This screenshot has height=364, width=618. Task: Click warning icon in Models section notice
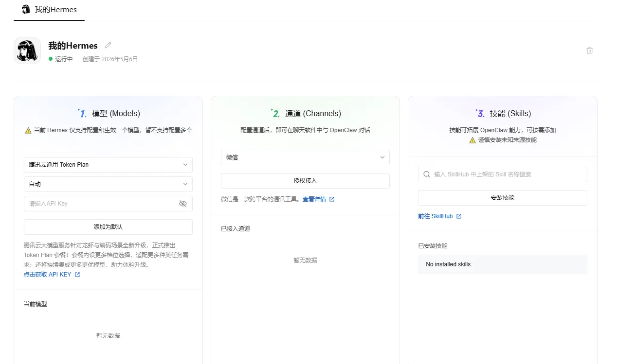pyautogui.click(x=28, y=130)
